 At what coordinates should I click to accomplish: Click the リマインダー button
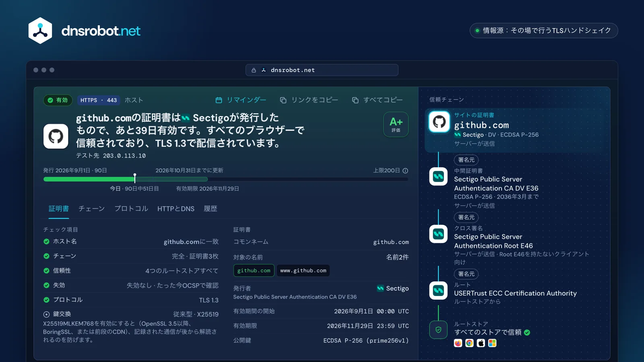[241, 100]
